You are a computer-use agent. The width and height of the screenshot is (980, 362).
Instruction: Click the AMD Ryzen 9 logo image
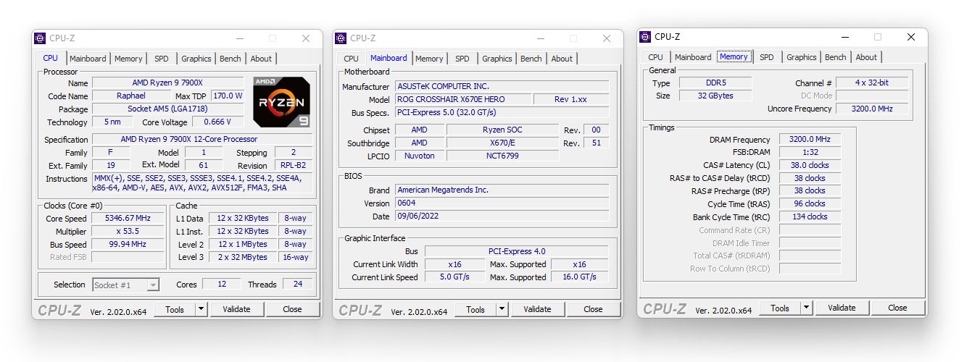tap(281, 102)
